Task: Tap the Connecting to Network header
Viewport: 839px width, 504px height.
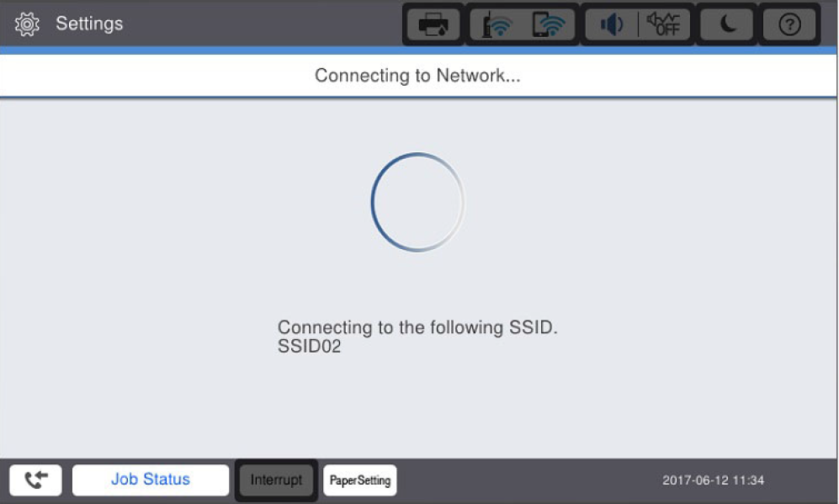Action: click(x=417, y=76)
